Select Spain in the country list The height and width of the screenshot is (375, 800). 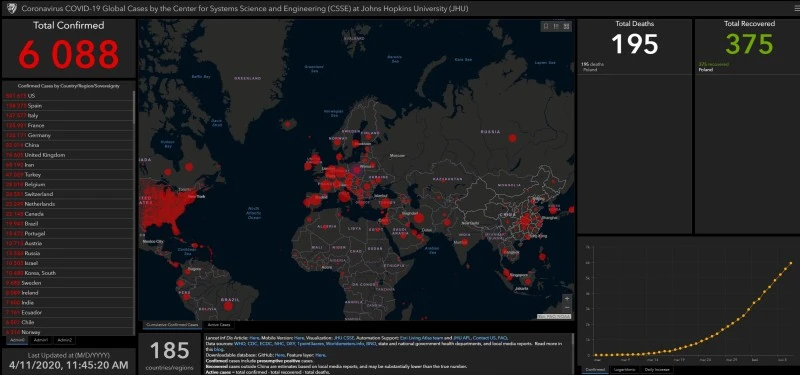[x=68, y=106]
